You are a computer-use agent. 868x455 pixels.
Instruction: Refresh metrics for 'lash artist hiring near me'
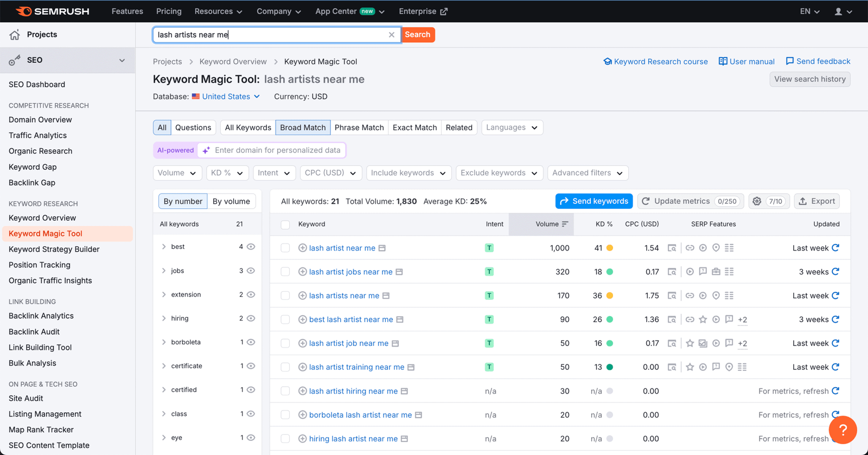click(x=835, y=391)
